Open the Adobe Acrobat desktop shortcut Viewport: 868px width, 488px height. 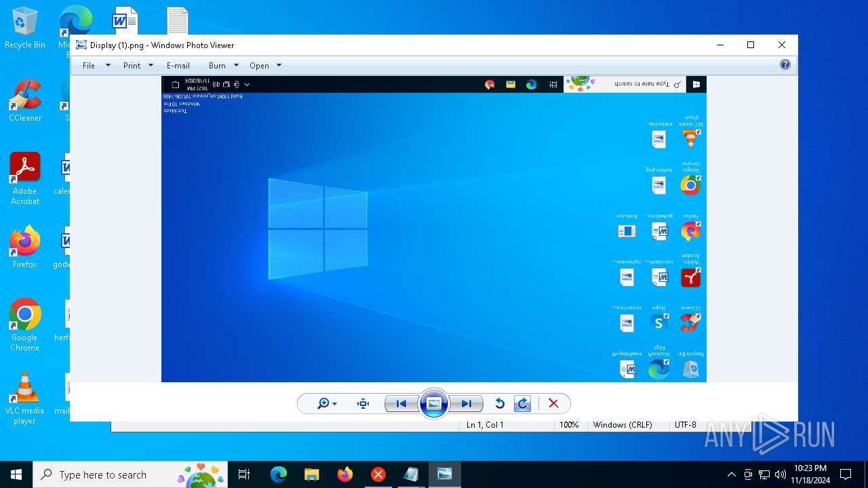pyautogui.click(x=25, y=179)
